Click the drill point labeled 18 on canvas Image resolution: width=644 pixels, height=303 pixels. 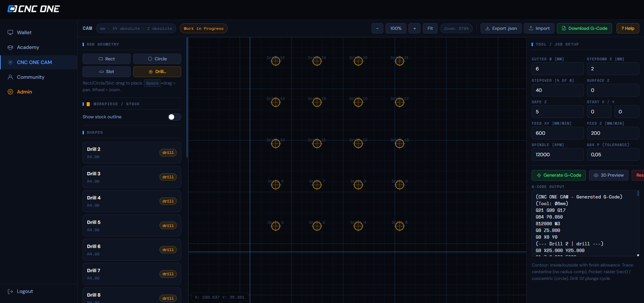[x=276, y=61]
